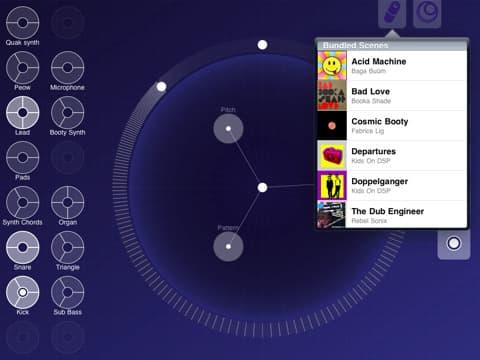This screenshot has height=360, width=480.
Task: Select the Kick instrument disc
Action: 23,292
